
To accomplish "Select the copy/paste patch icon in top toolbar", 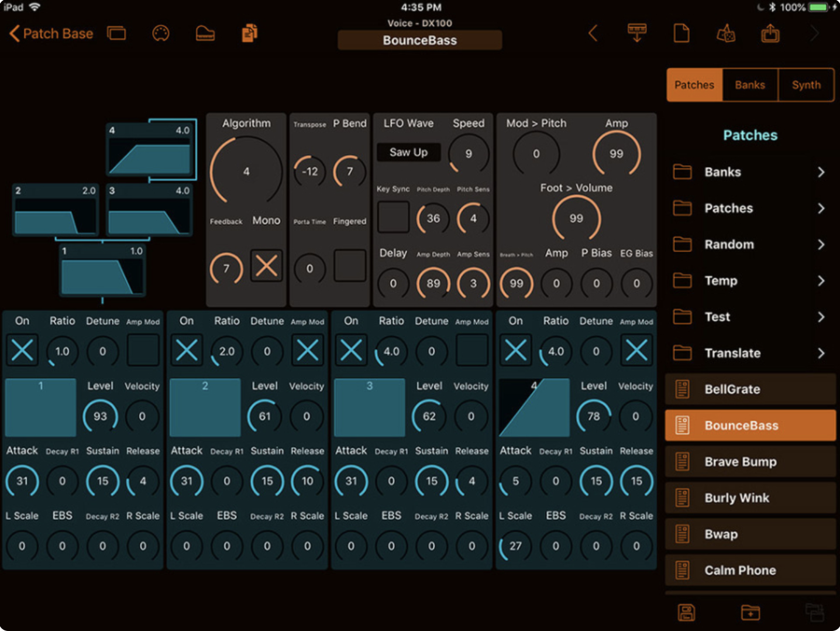I will click(x=249, y=33).
